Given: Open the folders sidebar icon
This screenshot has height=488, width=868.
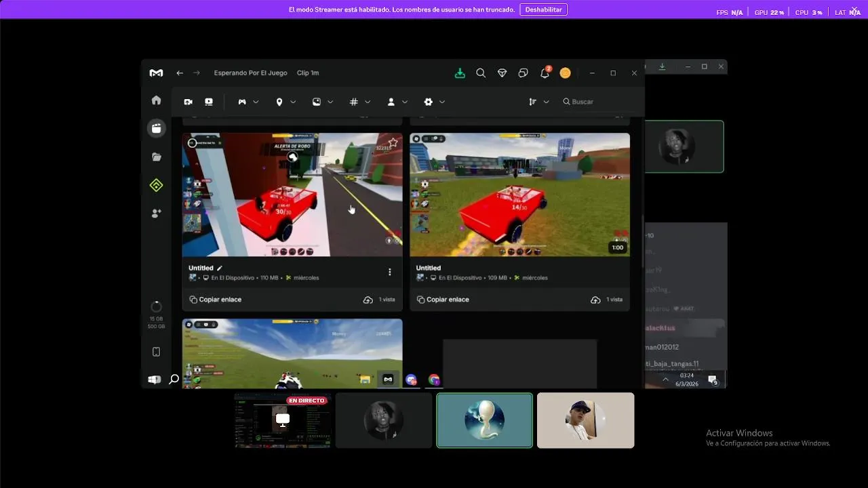Looking at the screenshot, I should click(x=156, y=157).
